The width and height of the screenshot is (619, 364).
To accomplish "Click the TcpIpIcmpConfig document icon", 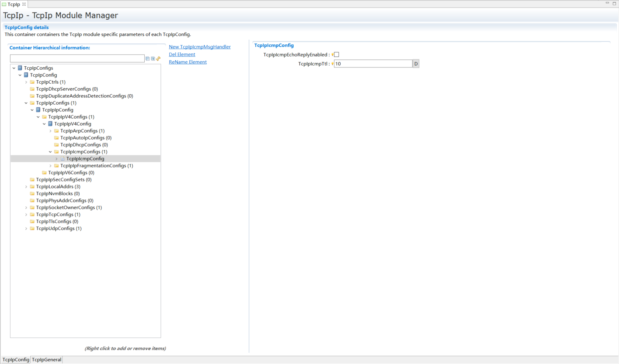I will [x=63, y=159].
